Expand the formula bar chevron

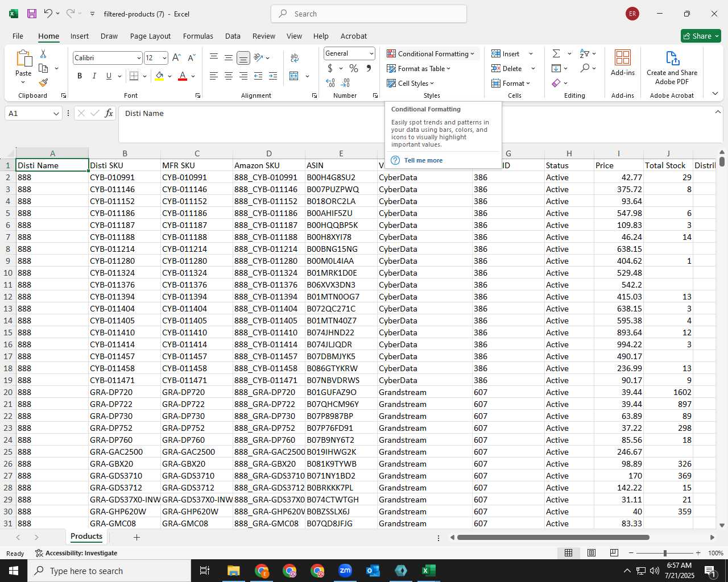pos(718,112)
